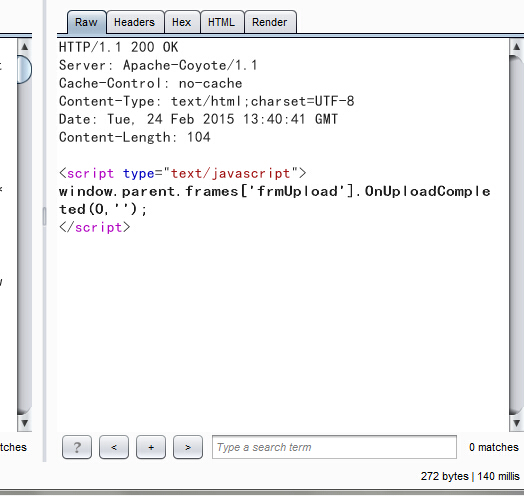Click left pane scroll up arrow
The image size is (524, 496).
click(24, 46)
